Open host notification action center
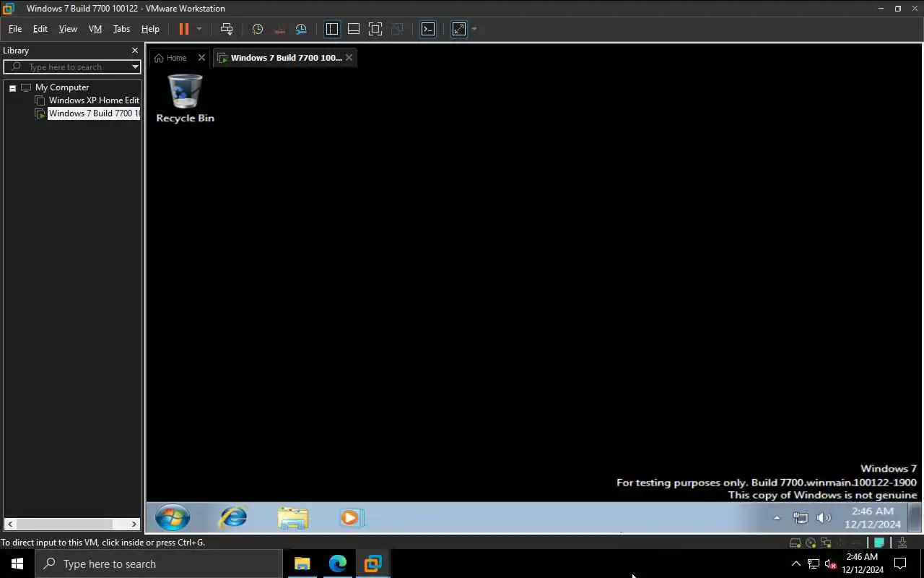 click(900, 564)
